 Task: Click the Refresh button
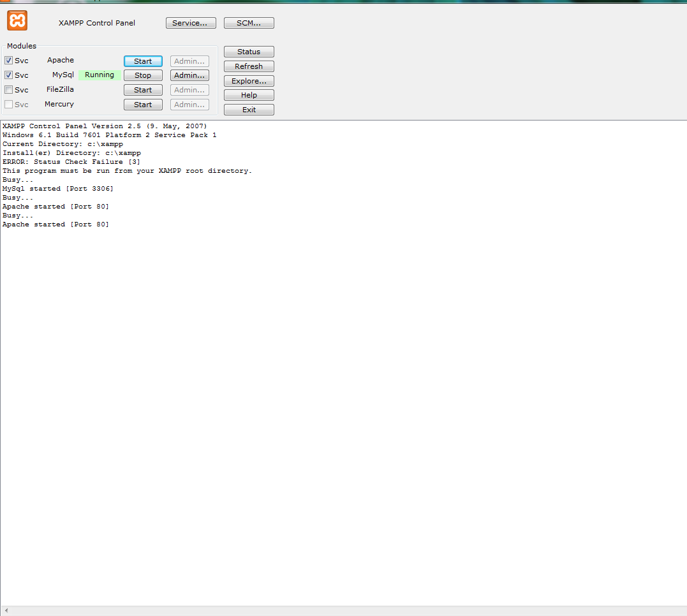tap(249, 66)
